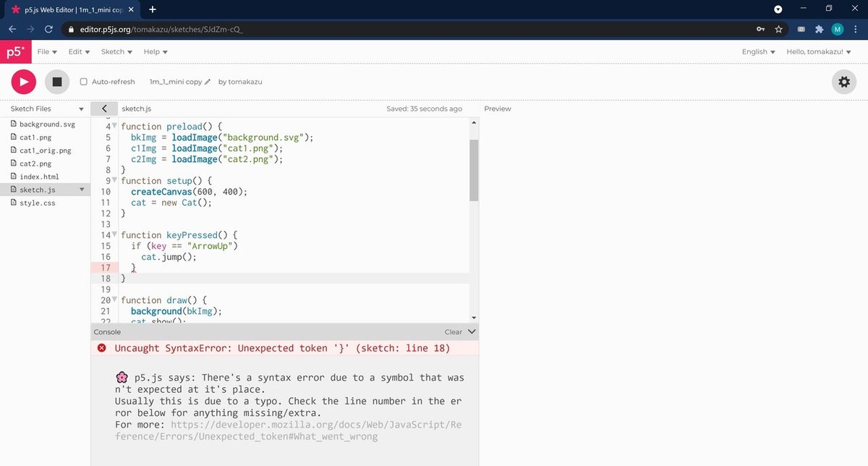
Task: Enable the Auto-refresh checkbox
Action: click(84, 82)
